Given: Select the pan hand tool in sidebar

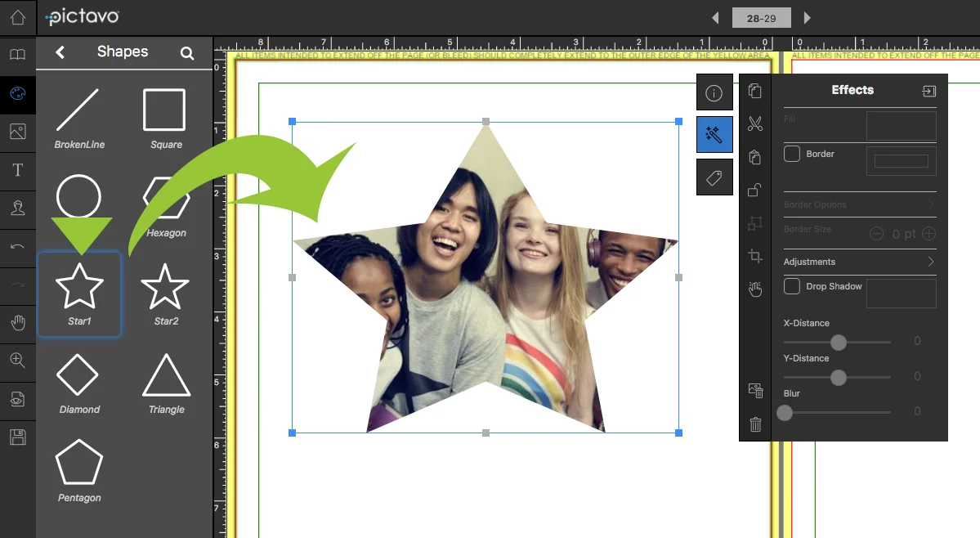Looking at the screenshot, I should (x=17, y=323).
